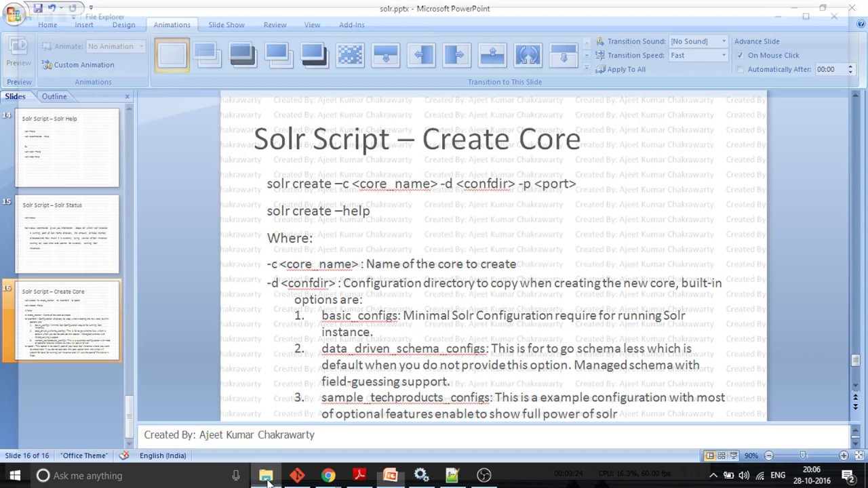
Task: Start Slide Show from status bar icon
Action: [x=733, y=455]
